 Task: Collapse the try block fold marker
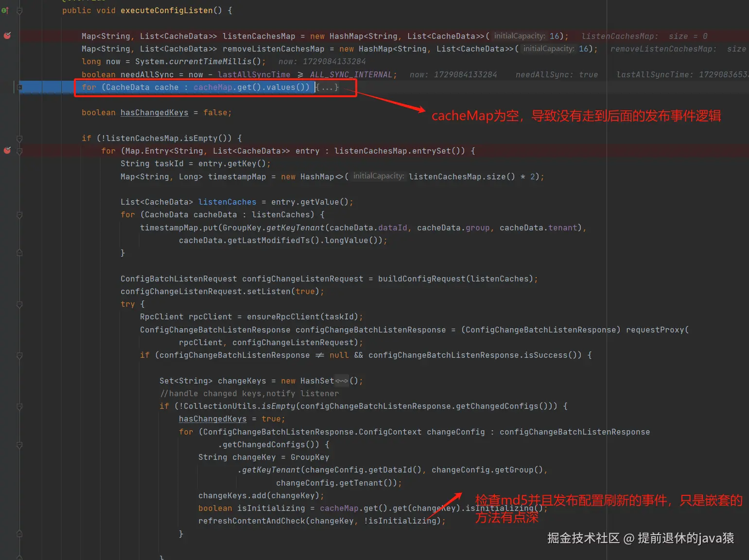(x=19, y=304)
